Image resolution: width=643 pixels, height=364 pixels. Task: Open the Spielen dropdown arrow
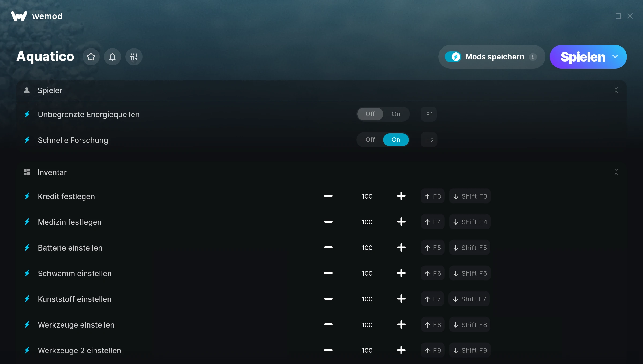tap(615, 57)
